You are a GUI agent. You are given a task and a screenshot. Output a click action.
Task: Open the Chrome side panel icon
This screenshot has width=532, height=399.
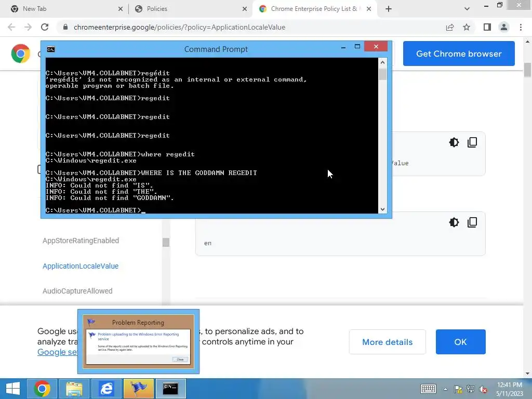pos(487,27)
